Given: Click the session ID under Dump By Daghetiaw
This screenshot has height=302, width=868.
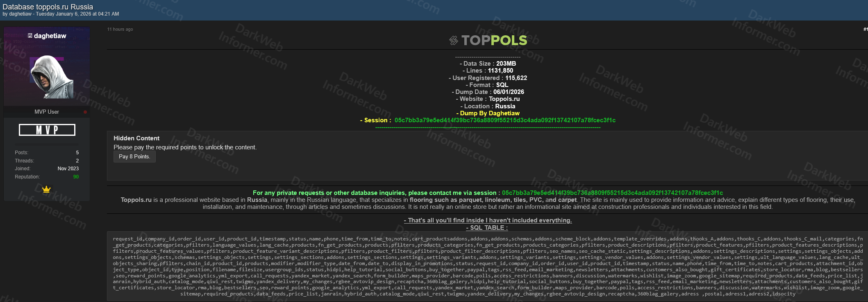Looking at the screenshot, I should click(x=505, y=120).
